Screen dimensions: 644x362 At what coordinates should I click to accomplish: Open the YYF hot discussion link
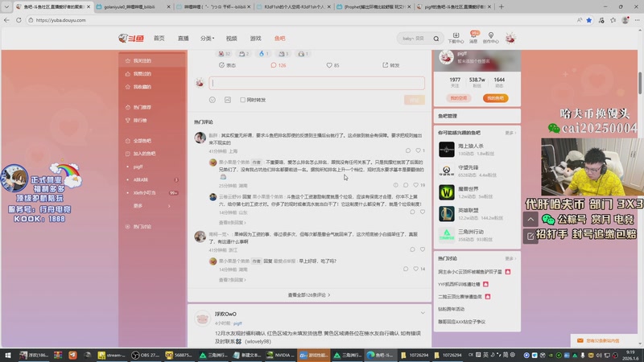click(459, 284)
